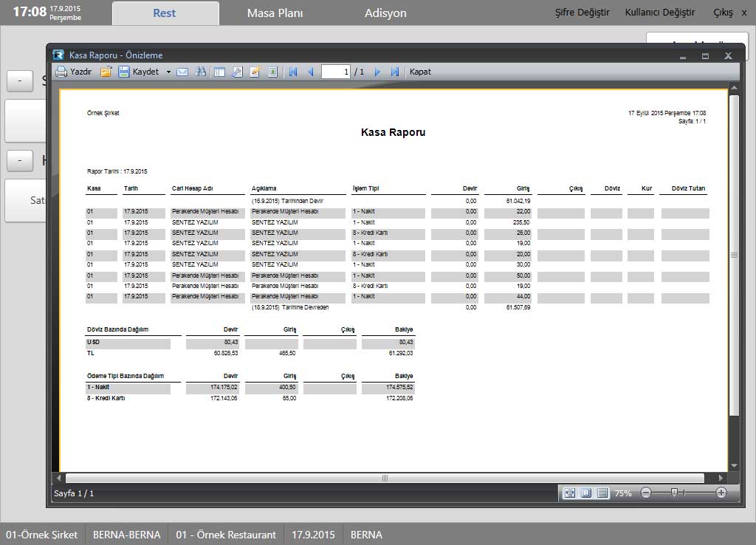Viewport: 756px width, 545px height.
Task: Click the page number input field
Action: pos(336,72)
